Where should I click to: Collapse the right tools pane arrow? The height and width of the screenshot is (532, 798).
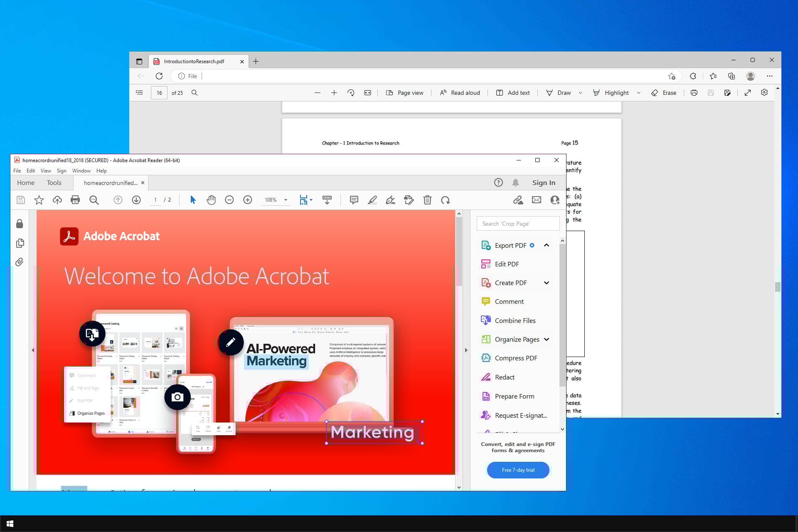click(x=466, y=350)
